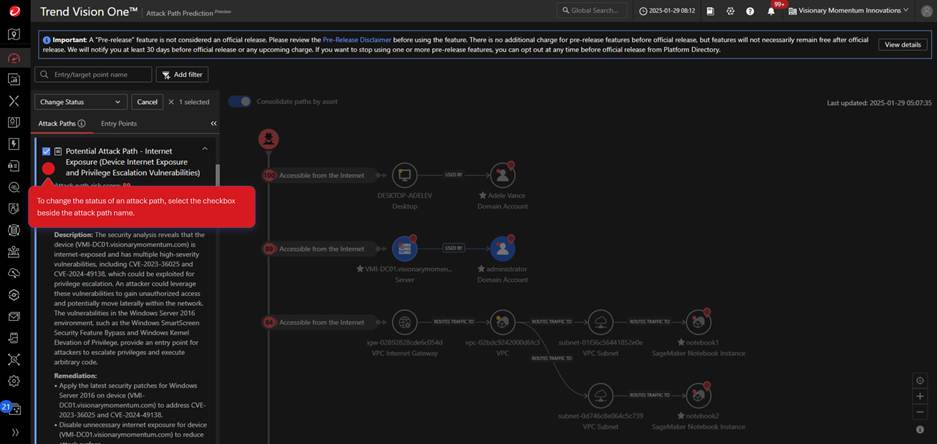Open the Pre-Release Disclaimer link
The image size is (937, 444).
[x=357, y=39]
